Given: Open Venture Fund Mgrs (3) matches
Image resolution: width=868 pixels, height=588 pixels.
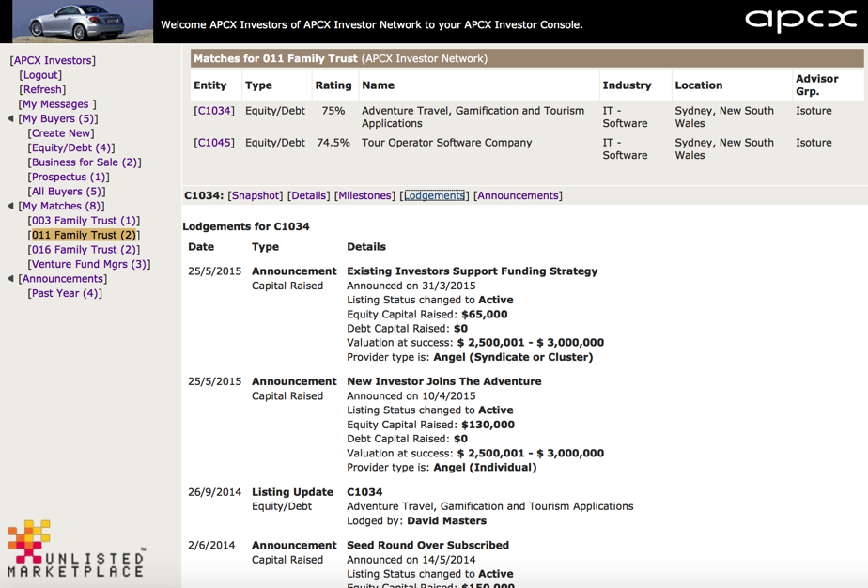Looking at the screenshot, I should pyautogui.click(x=89, y=264).
